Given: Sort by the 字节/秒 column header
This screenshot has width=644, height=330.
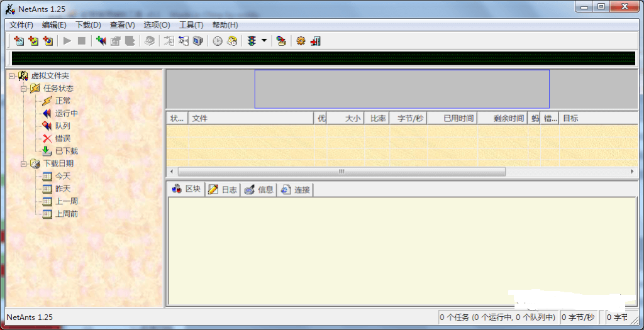Looking at the screenshot, I should click(x=408, y=119).
